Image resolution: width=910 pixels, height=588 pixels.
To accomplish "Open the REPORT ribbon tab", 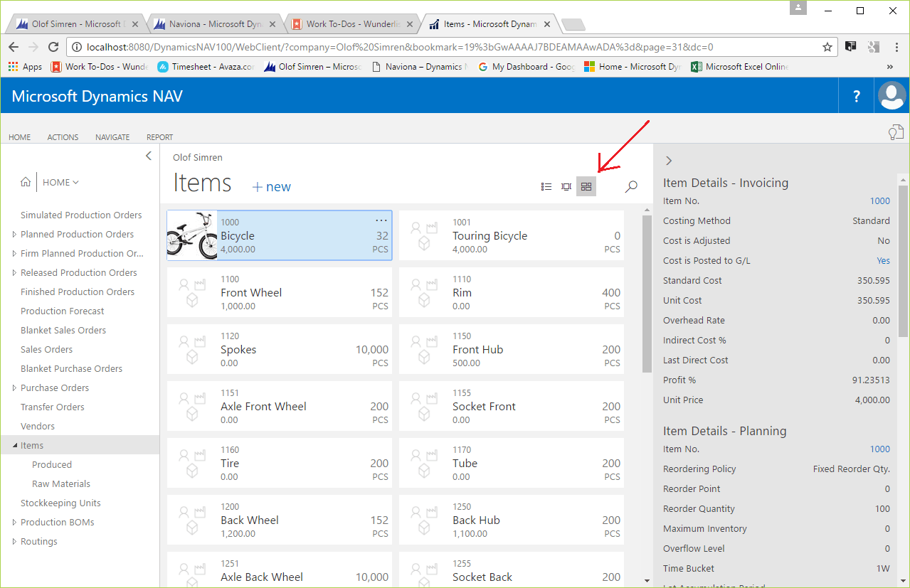I will 159,137.
